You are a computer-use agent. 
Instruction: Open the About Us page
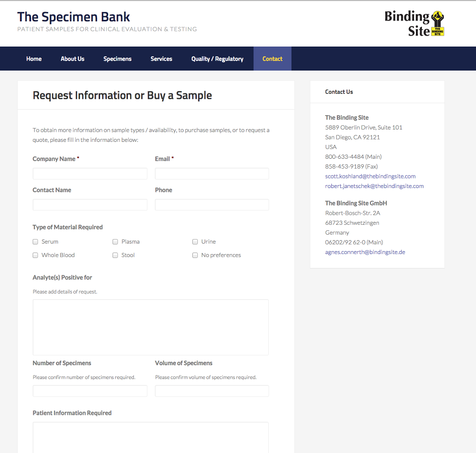[72, 59]
